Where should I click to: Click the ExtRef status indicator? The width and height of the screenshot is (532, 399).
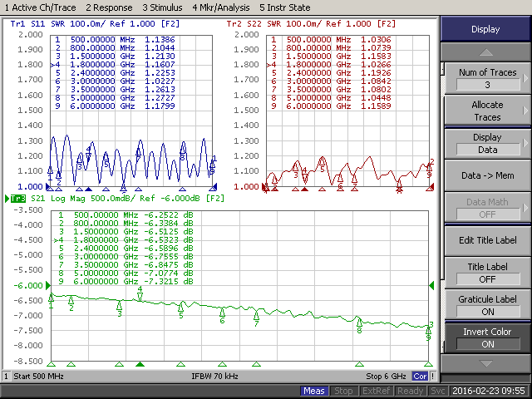coord(376,391)
